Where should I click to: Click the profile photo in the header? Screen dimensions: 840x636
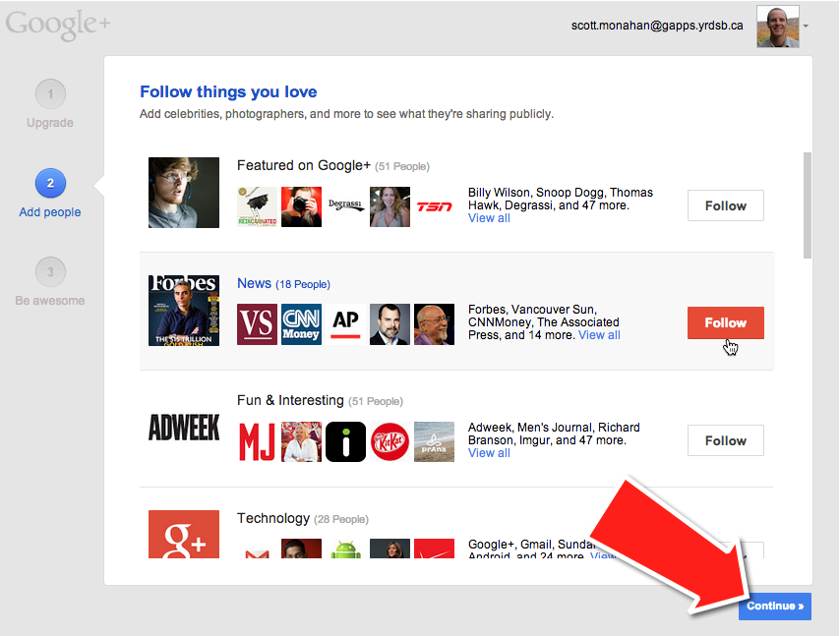tap(778, 27)
